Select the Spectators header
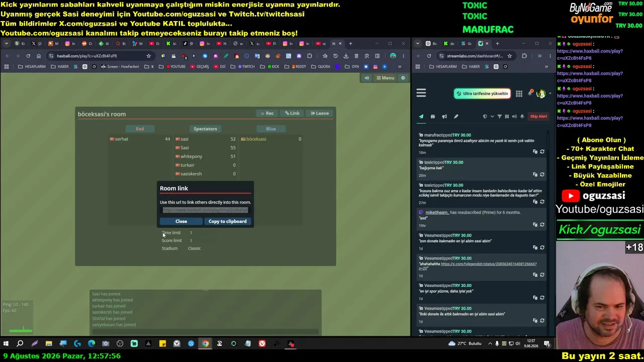644x362 pixels. (205, 129)
